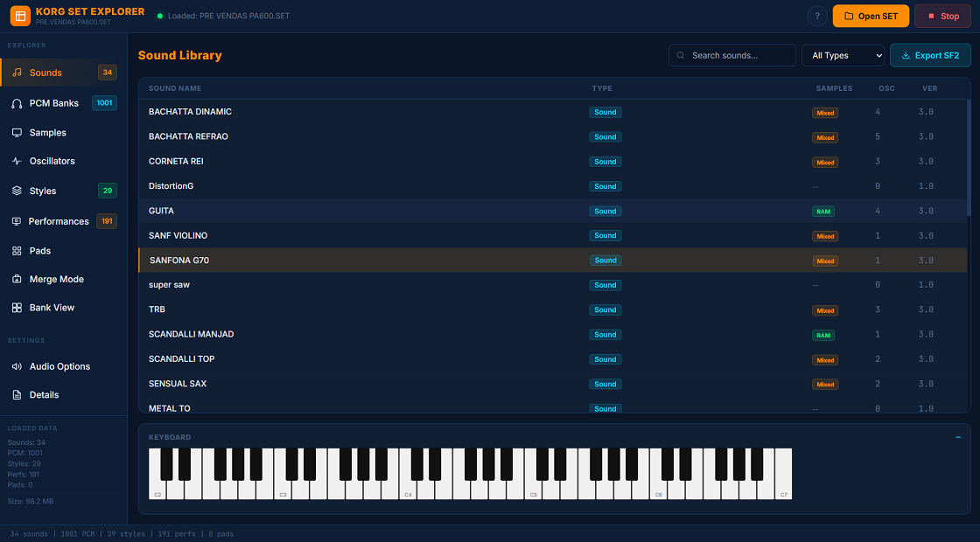Click the Samples monitor icon
Screen dimensions: 980x542
[17, 132]
